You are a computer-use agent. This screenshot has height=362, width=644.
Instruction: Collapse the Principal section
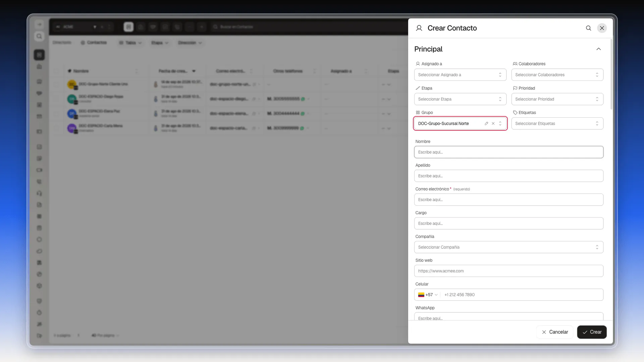[598, 49]
